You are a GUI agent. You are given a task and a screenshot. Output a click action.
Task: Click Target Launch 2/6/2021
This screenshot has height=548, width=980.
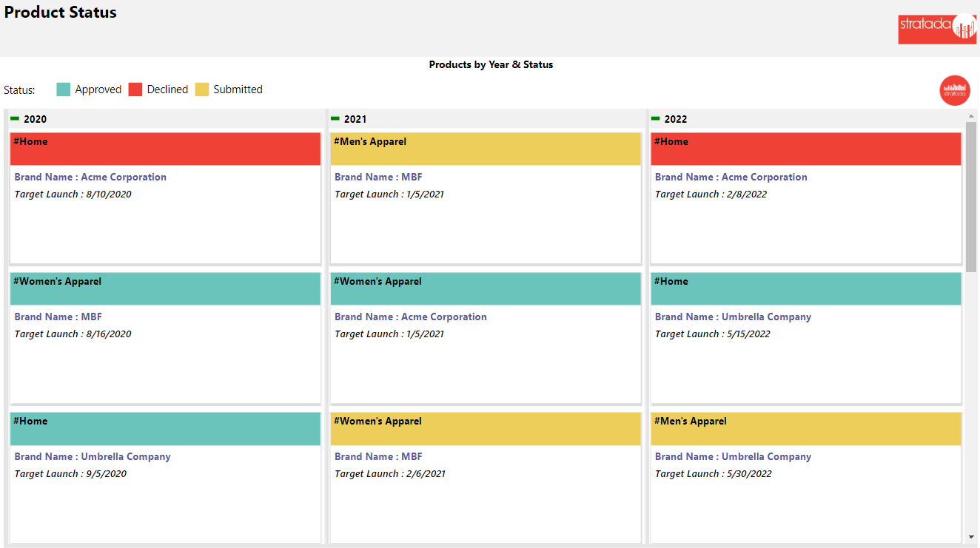pos(390,474)
